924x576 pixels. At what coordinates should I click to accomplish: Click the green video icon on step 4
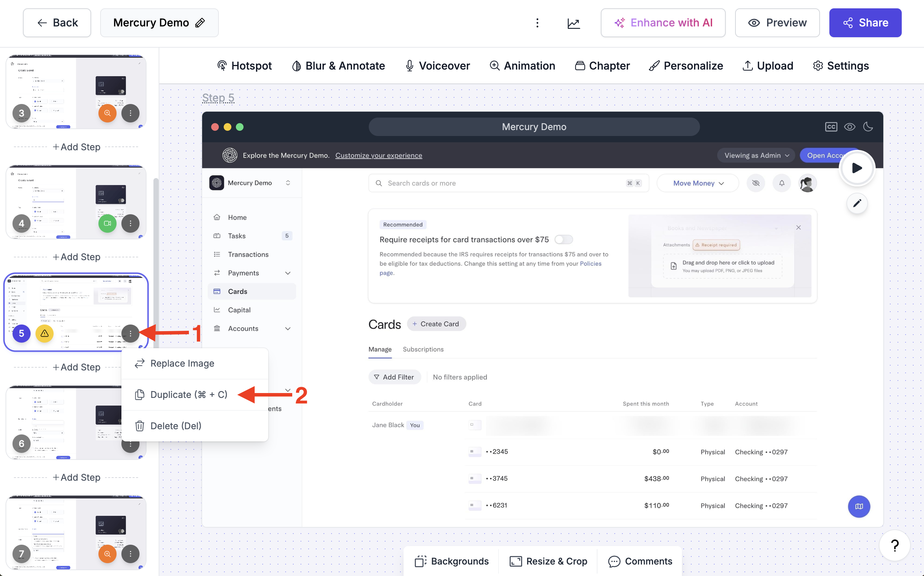tap(107, 223)
